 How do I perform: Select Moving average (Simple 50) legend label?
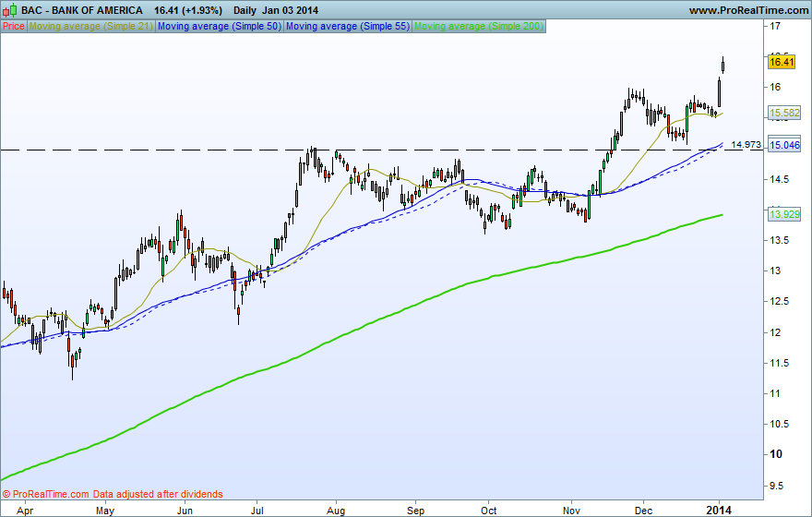pyautogui.click(x=220, y=27)
